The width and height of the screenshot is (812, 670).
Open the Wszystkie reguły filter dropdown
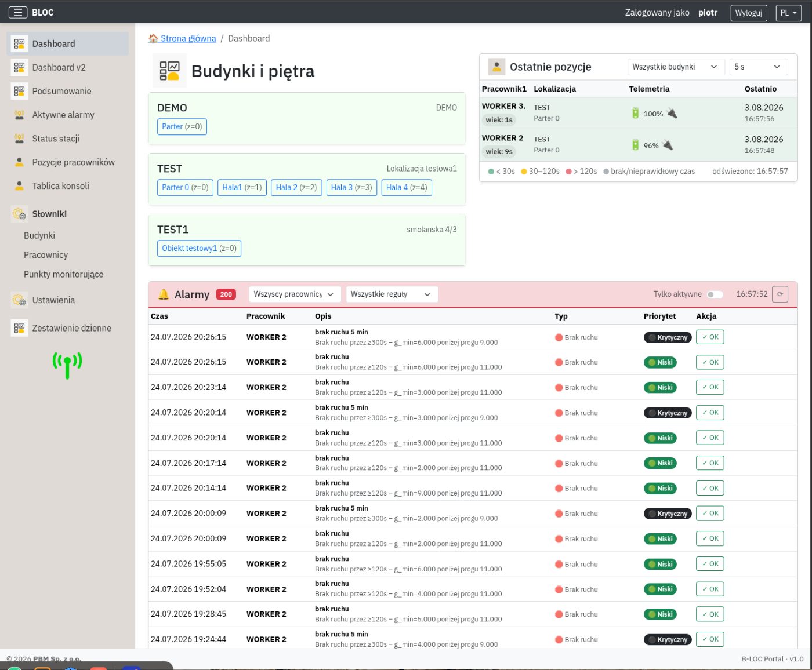(x=392, y=294)
